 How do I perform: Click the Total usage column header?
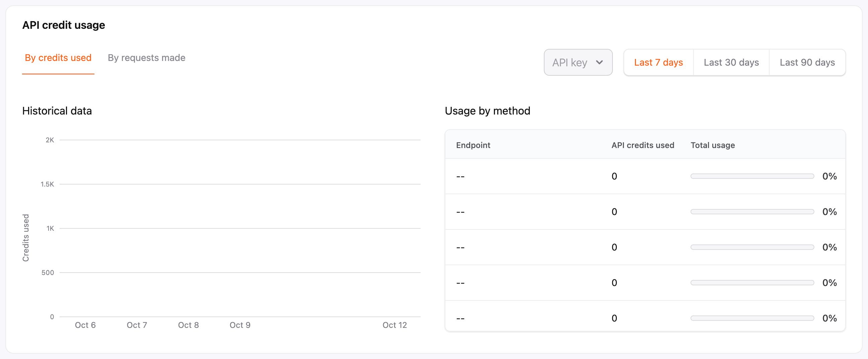point(713,145)
